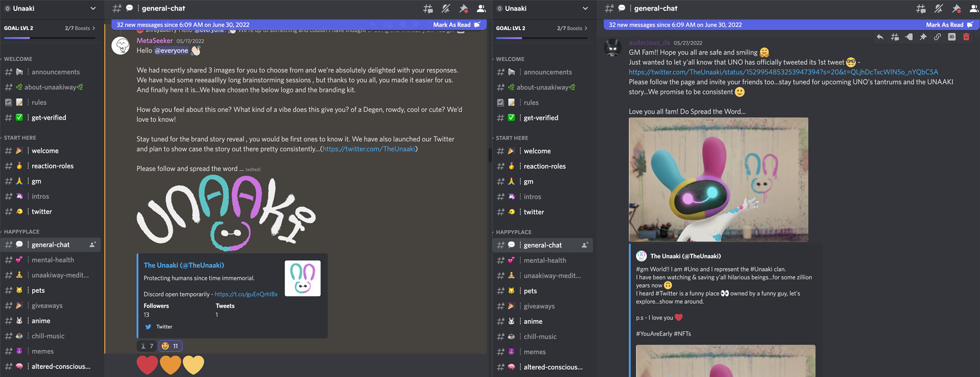This screenshot has width=980, height=377.
Task: Click server boost progress bar in left window
Action: (x=49, y=38)
